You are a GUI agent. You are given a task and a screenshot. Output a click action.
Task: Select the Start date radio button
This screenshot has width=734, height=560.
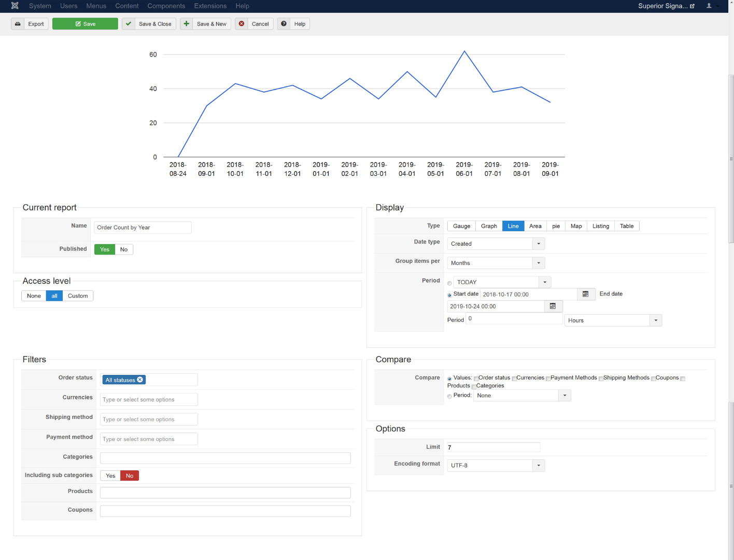click(x=449, y=295)
